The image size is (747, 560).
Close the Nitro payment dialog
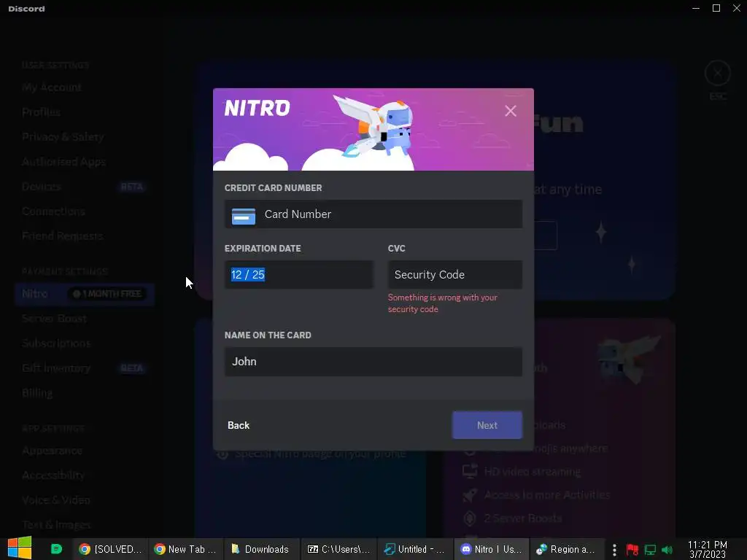pos(510,111)
